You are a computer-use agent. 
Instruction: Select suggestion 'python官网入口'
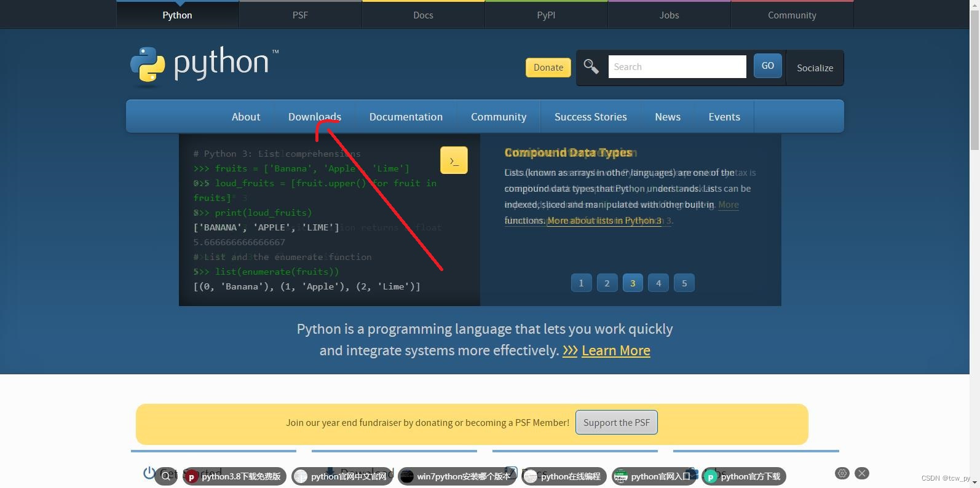(x=654, y=476)
